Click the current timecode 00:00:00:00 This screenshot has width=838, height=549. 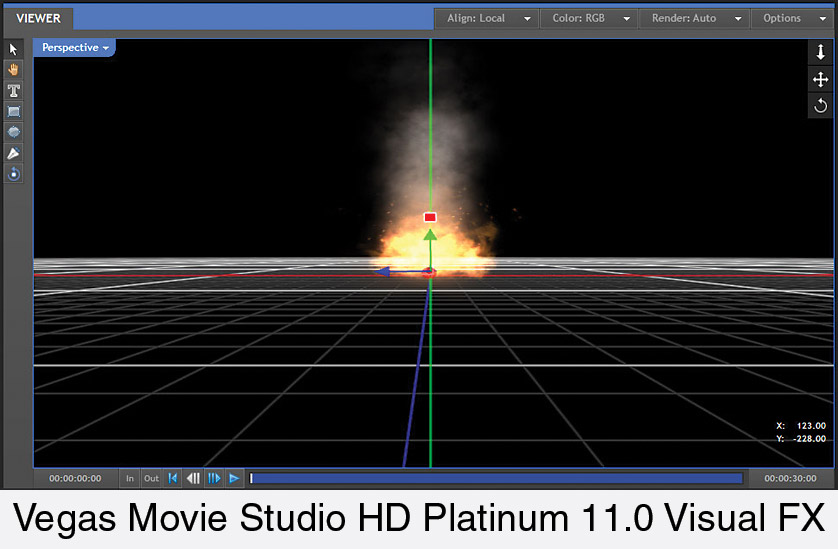pyautogui.click(x=75, y=478)
